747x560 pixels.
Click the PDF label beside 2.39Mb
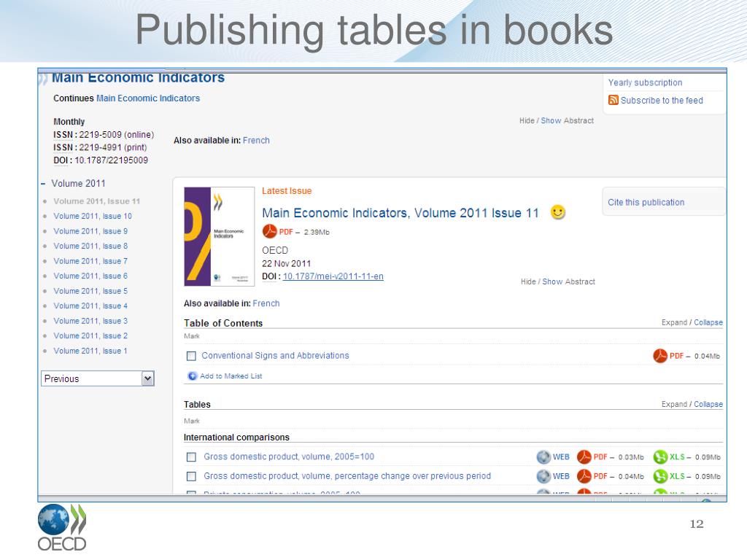click(x=286, y=232)
